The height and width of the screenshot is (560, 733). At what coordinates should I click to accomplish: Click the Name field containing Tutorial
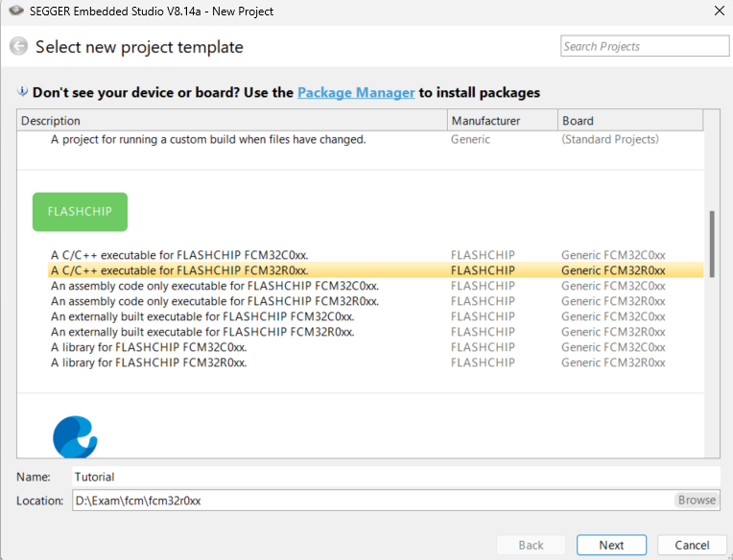click(396, 477)
